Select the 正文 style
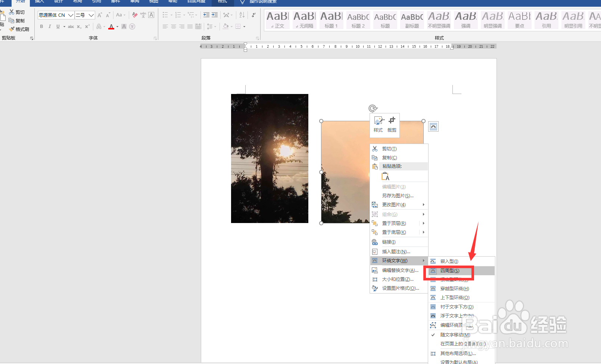 coord(277,20)
